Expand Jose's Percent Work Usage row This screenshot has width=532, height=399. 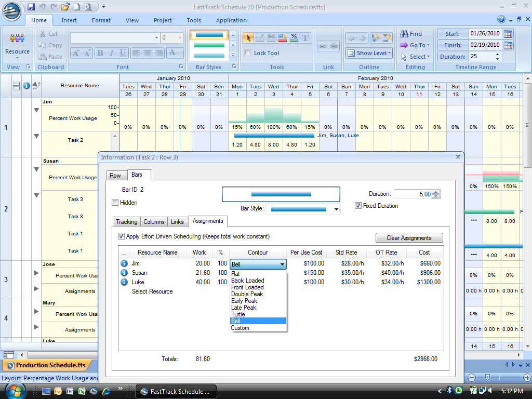[x=36, y=273]
